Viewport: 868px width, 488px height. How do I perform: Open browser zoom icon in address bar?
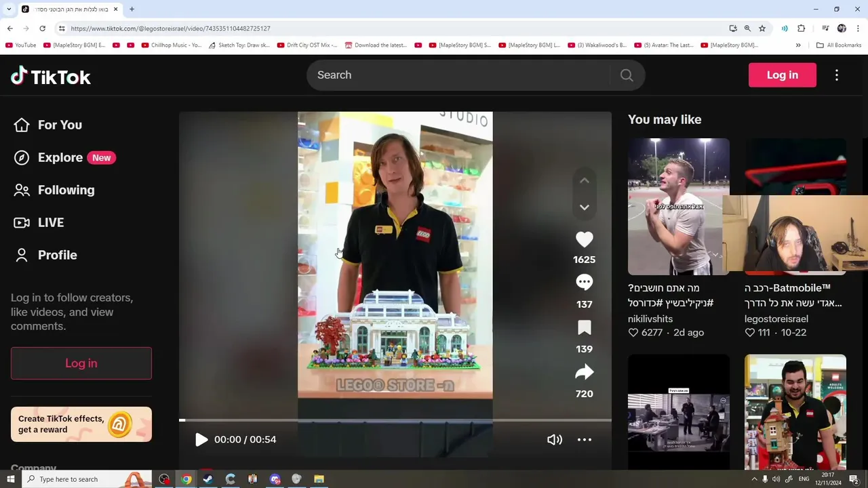point(747,28)
